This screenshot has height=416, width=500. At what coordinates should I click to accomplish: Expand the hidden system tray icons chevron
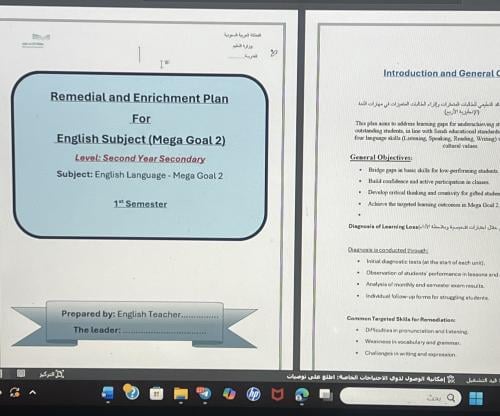point(32,393)
